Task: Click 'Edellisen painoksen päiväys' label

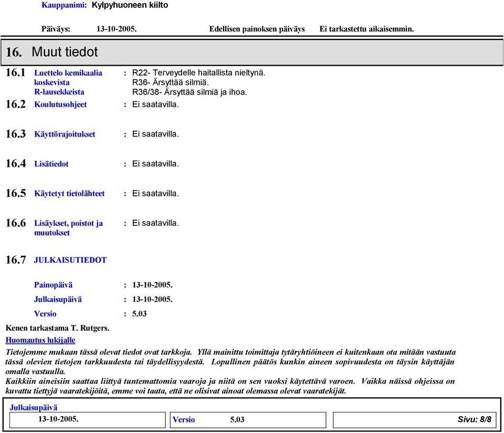Action: (257, 29)
